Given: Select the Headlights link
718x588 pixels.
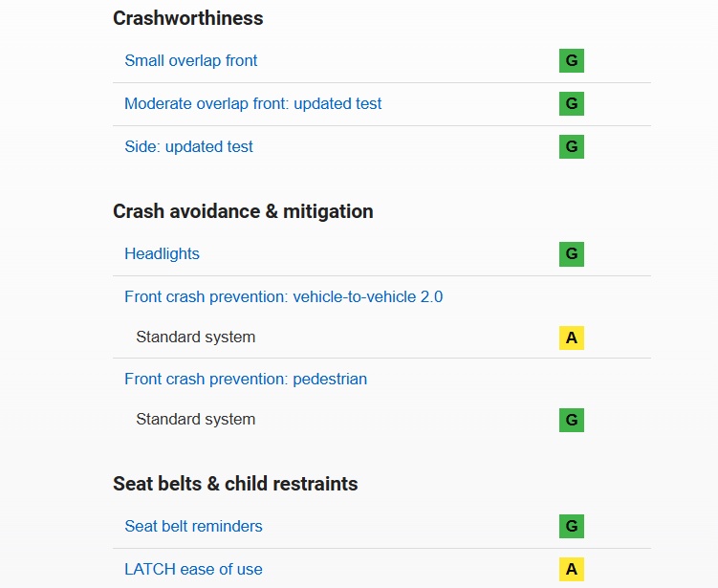Looking at the screenshot, I should pyautogui.click(x=163, y=253).
